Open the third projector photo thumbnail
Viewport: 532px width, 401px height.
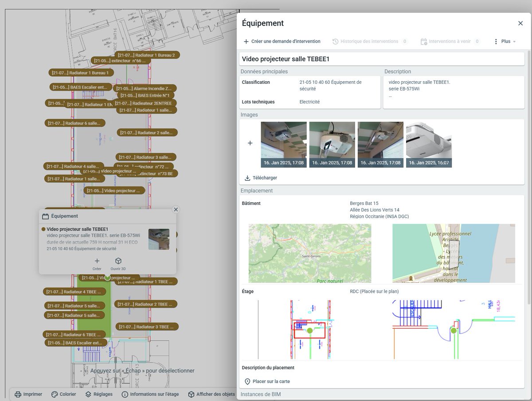pos(380,145)
